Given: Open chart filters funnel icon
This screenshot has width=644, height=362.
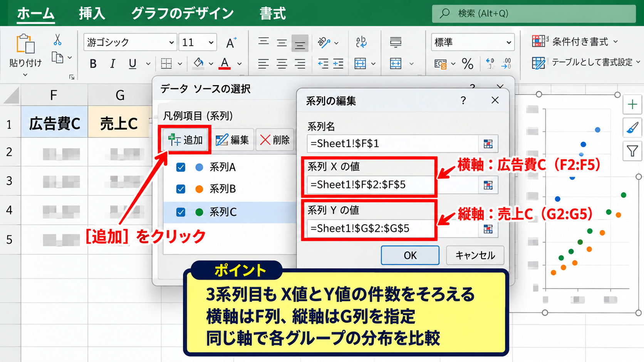Looking at the screenshot, I should click(632, 151).
